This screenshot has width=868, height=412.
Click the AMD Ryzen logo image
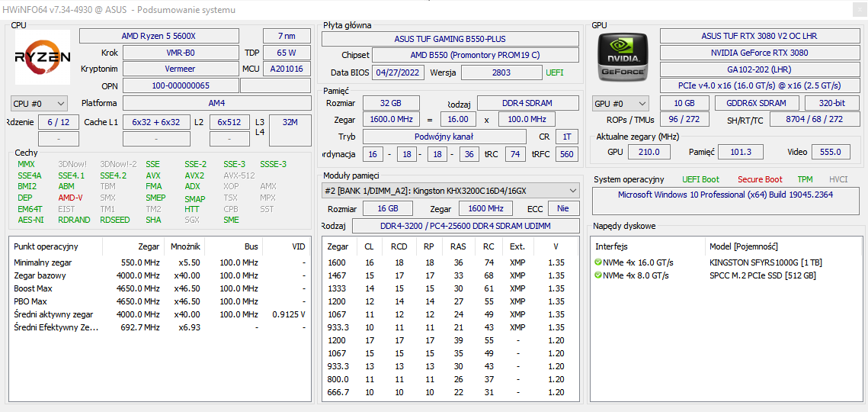43,57
